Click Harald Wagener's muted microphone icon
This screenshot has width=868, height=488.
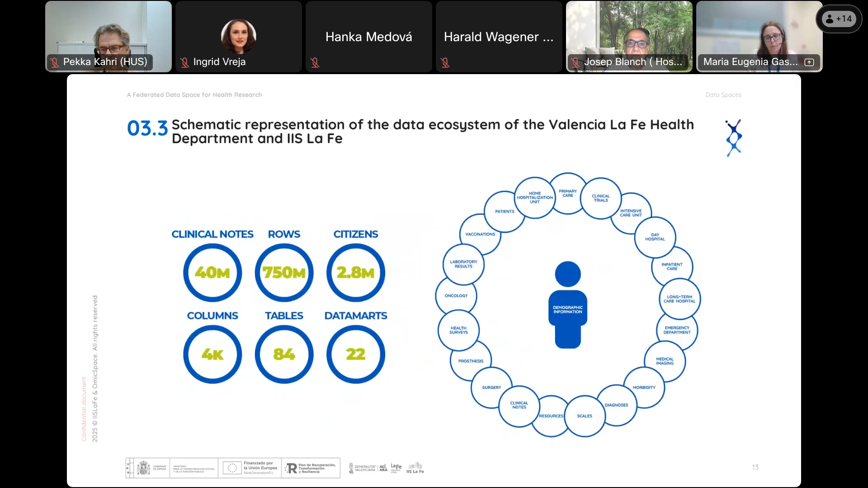(x=445, y=62)
